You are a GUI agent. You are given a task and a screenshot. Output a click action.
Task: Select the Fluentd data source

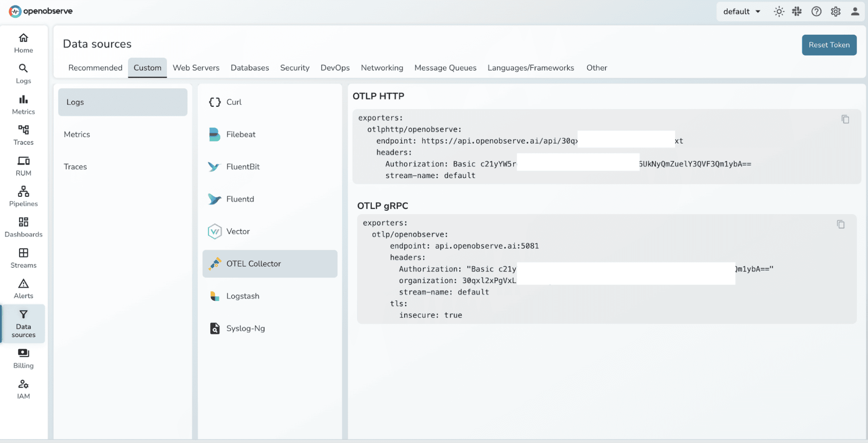pos(240,199)
